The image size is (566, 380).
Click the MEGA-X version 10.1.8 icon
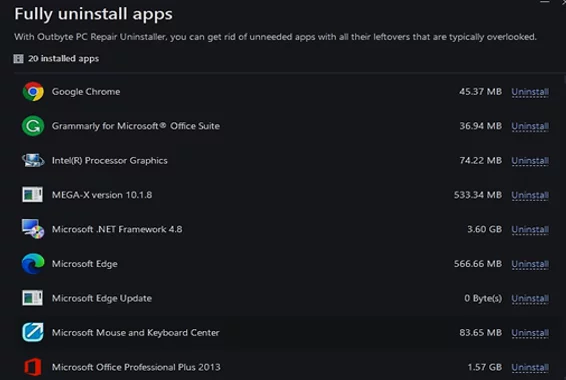click(32, 195)
